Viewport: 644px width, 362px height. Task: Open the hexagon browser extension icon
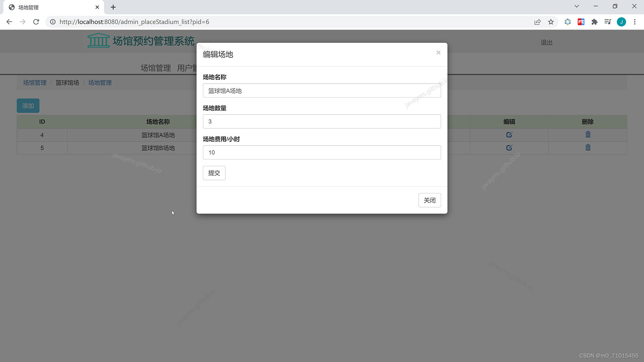click(x=568, y=22)
